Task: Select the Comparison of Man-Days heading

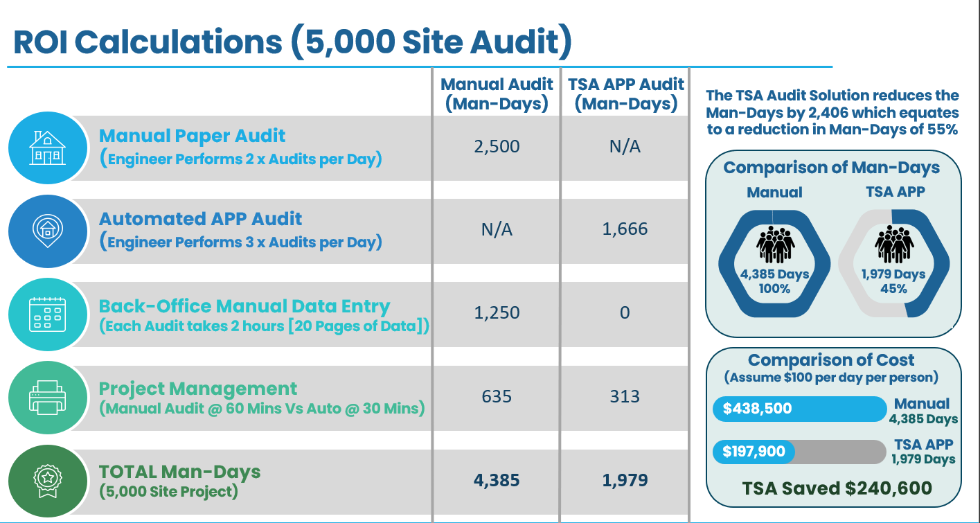Action: click(x=831, y=168)
